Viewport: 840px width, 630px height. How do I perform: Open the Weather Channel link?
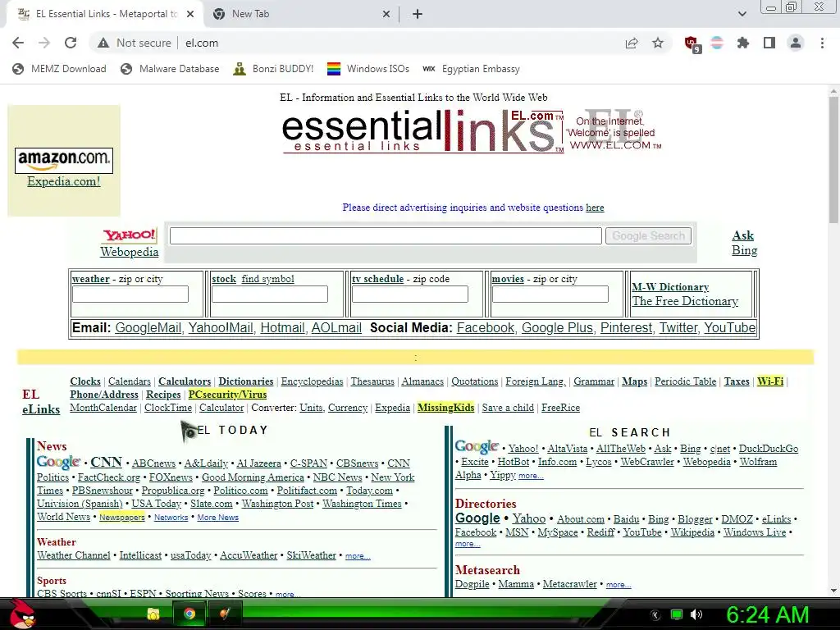pos(73,555)
